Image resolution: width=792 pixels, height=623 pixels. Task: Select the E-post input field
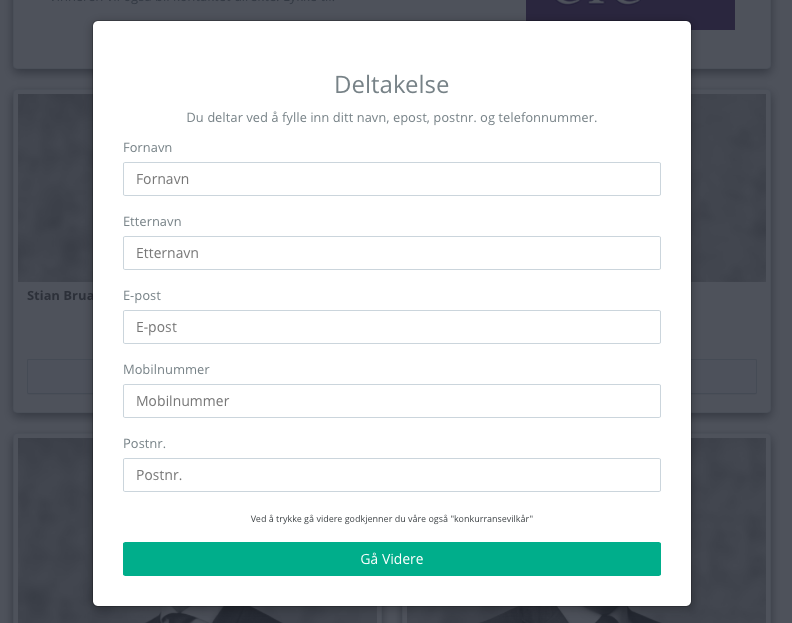[391, 327]
